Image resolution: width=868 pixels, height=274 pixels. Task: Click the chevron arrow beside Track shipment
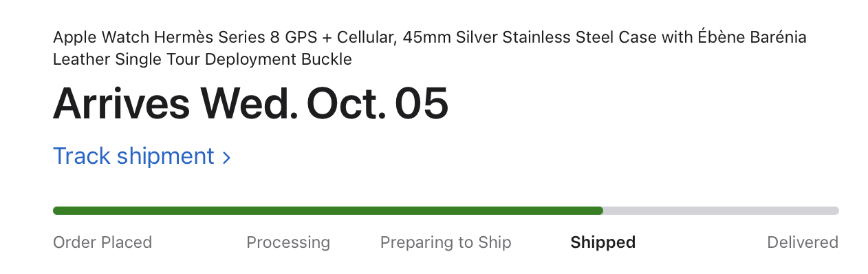pos(226,158)
